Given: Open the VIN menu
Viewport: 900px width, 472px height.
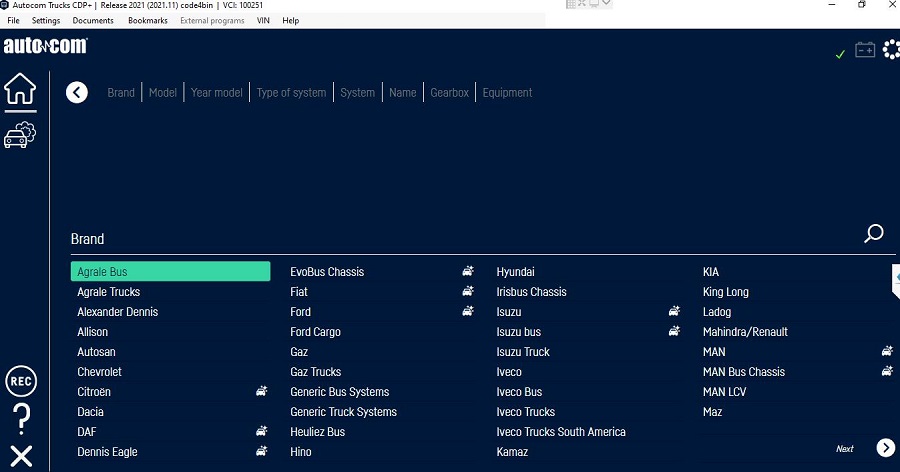Looking at the screenshot, I should point(263,20).
